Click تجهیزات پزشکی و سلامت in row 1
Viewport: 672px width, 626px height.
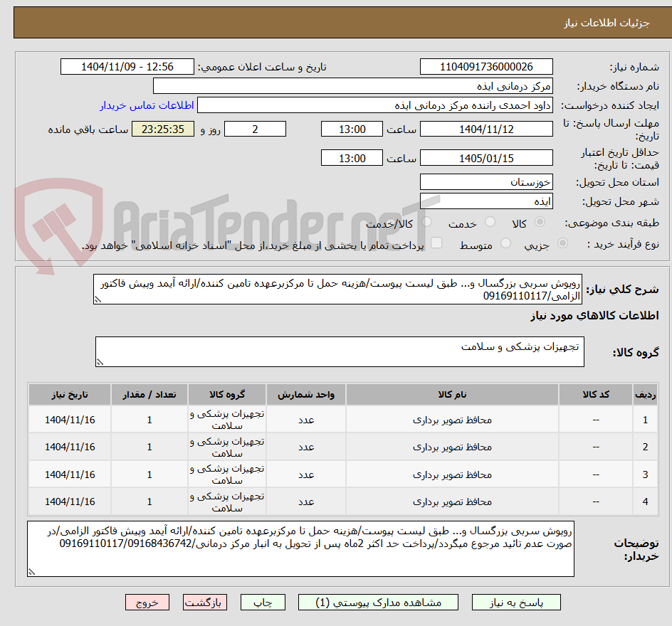227,420
